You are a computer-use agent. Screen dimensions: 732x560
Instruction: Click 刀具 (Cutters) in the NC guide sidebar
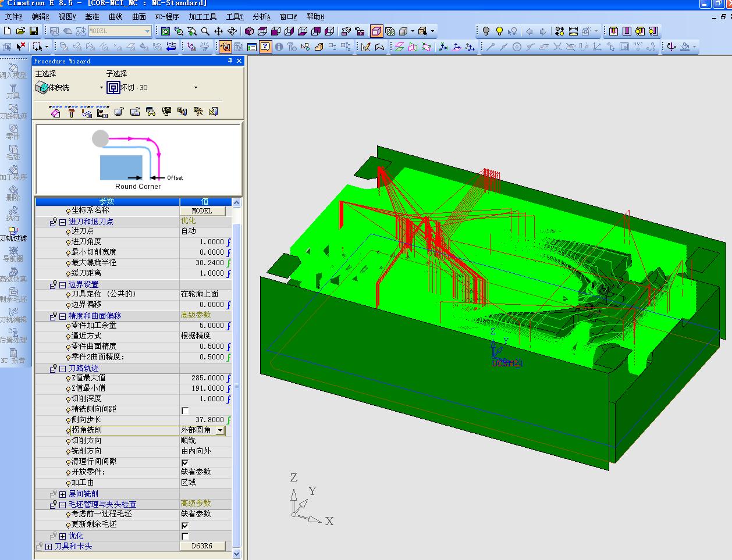coord(13,91)
